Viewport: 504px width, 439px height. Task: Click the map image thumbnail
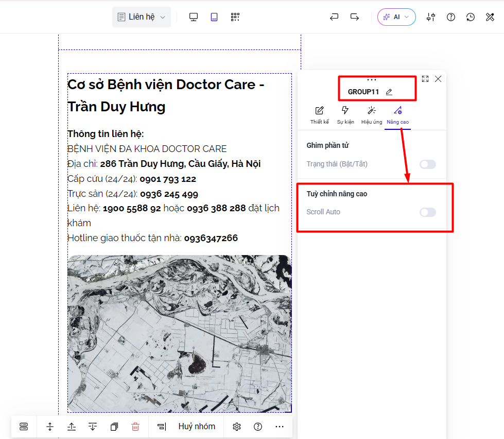point(180,333)
